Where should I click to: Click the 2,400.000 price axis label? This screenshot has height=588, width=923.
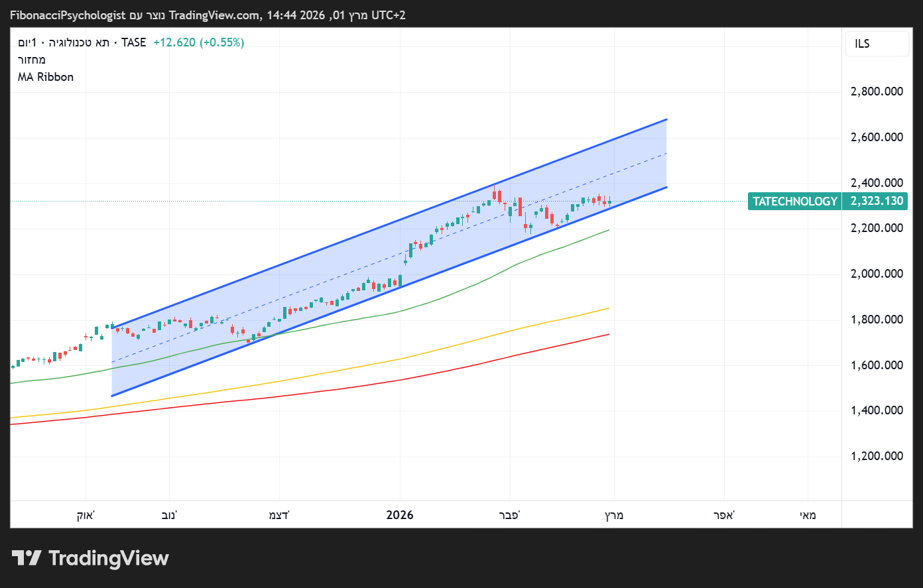(x=877, y=182)
